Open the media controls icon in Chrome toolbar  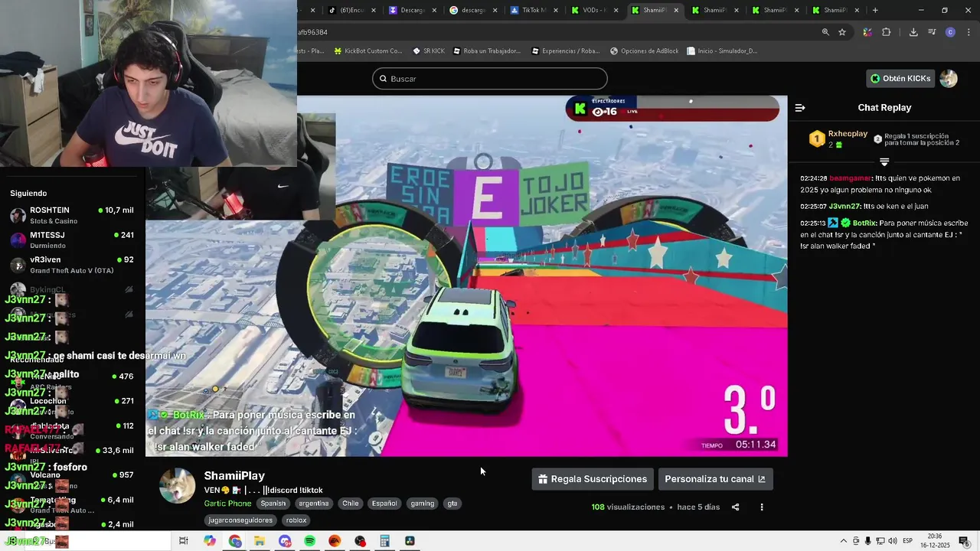pos(932,32)
